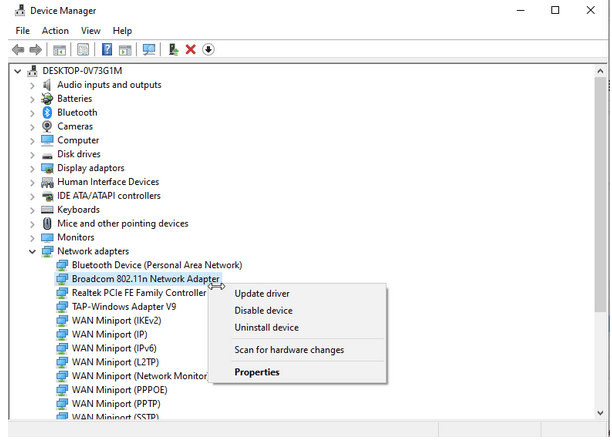Click the vertical scrollbar thumb
The image size is (612, 440).
(600, 194)
